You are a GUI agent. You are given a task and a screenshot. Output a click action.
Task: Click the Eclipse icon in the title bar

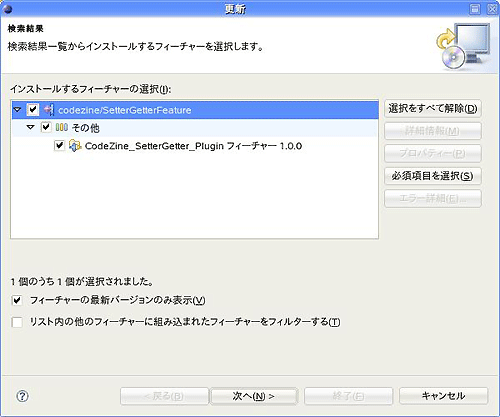pyautogui.click(x=7, y=9)
